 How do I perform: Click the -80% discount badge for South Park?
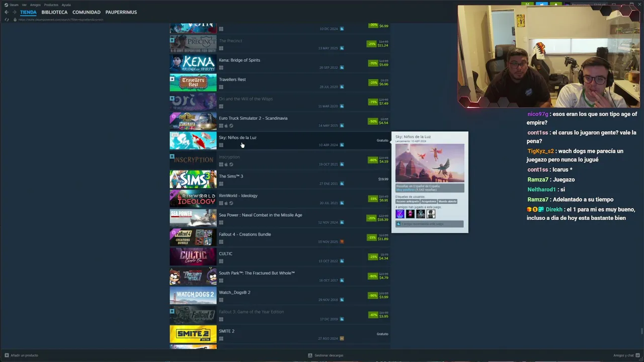point(373,276)
